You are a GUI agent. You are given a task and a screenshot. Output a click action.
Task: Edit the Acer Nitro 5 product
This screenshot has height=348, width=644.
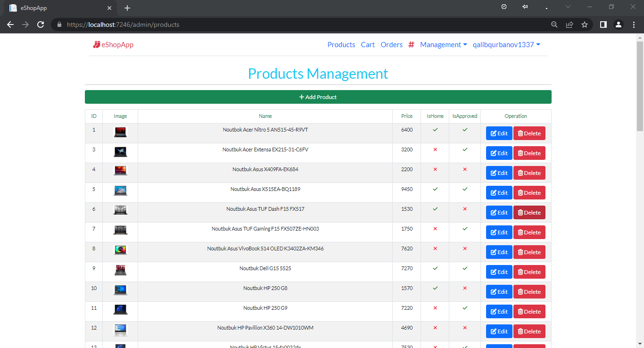pos(499,133)
